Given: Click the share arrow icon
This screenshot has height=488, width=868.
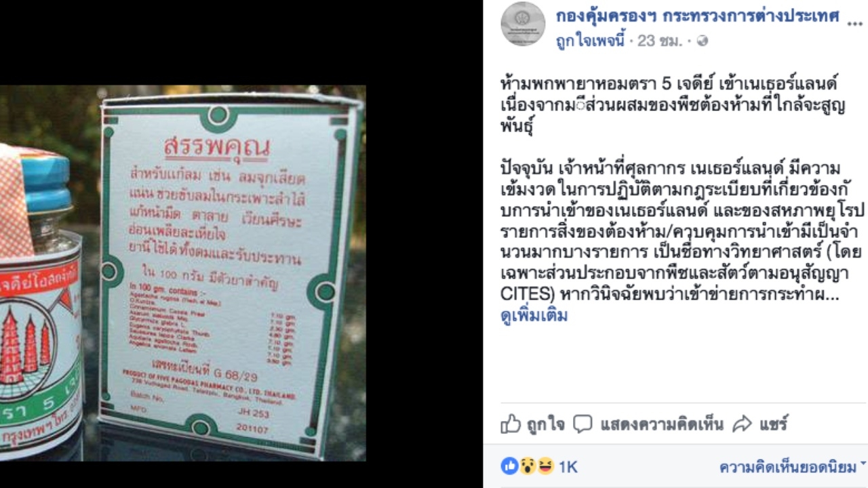Looking at the screenshot, I should pos(743,425).
